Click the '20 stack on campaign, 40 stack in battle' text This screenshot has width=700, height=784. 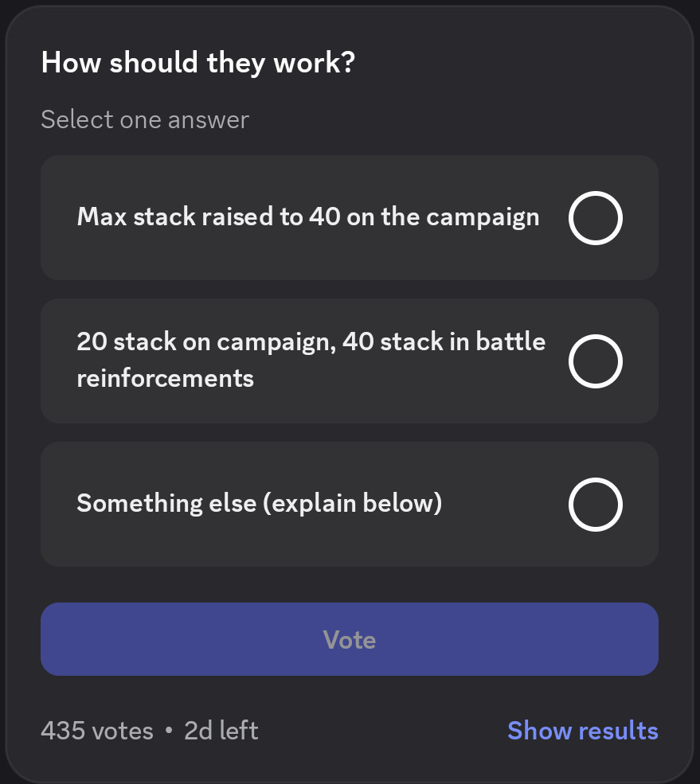(311, 342)
